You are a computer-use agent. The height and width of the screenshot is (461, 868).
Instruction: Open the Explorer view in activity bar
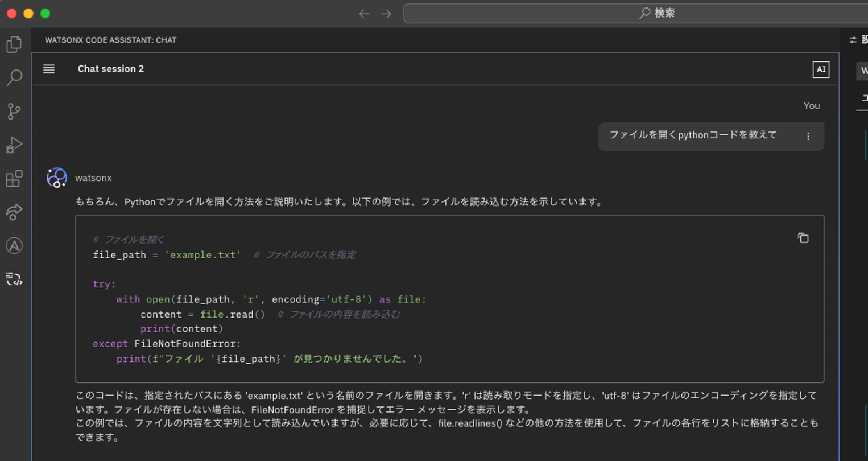[14, 44]
